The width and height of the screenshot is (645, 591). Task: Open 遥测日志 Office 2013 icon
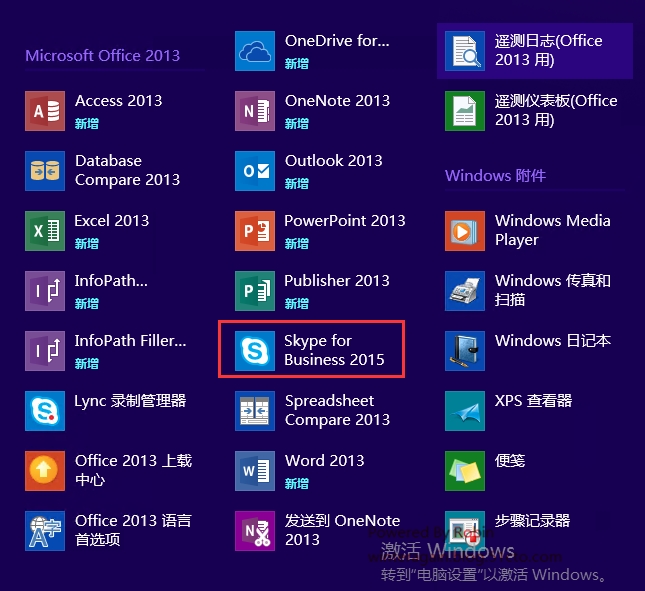click(465, 51)
